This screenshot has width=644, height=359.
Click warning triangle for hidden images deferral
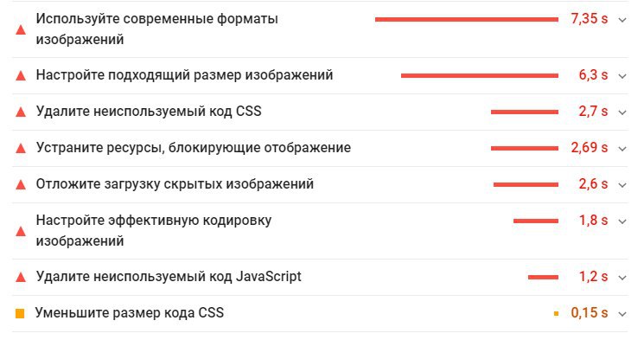tap(21, 185)
